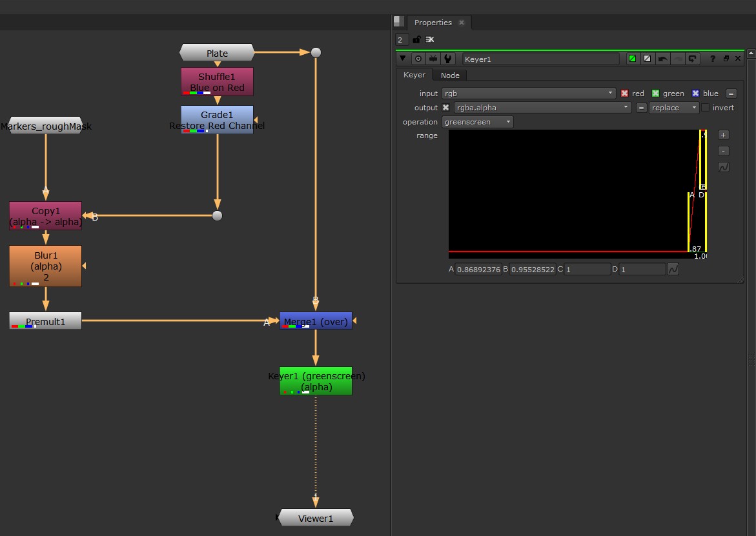Disable the red channel checkbox

(x=624, y=94)
